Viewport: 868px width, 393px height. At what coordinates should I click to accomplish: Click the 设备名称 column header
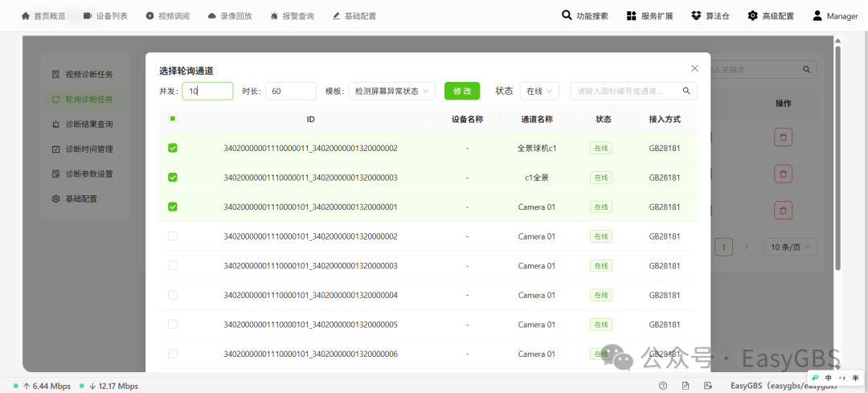tap(467, 119)
